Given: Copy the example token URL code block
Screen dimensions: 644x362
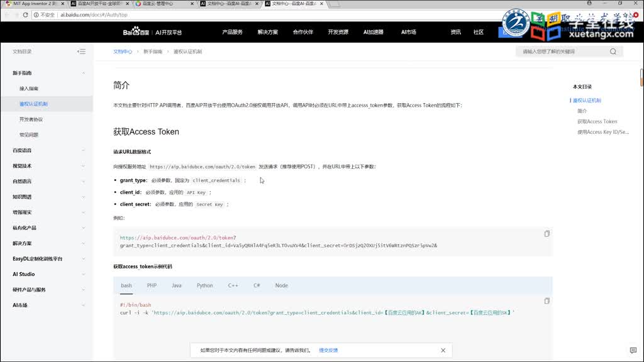Looking at the screenshot, I should 547,234.
